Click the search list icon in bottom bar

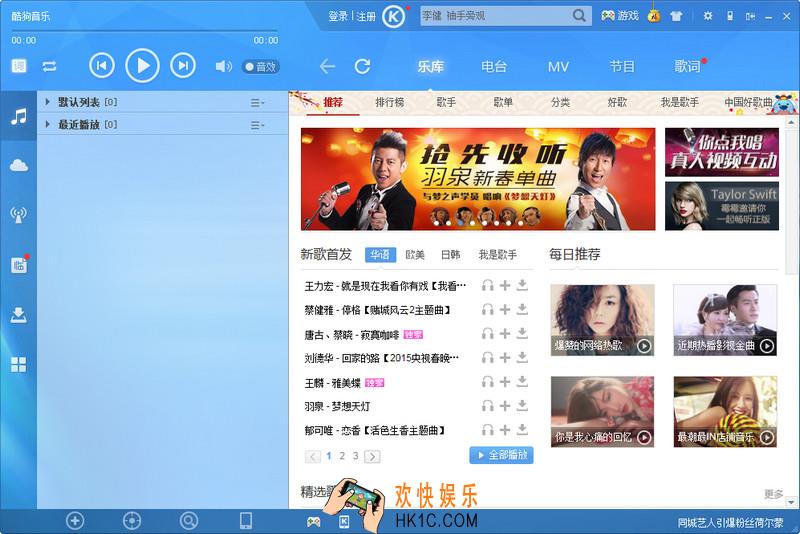(x=189, y=521)
